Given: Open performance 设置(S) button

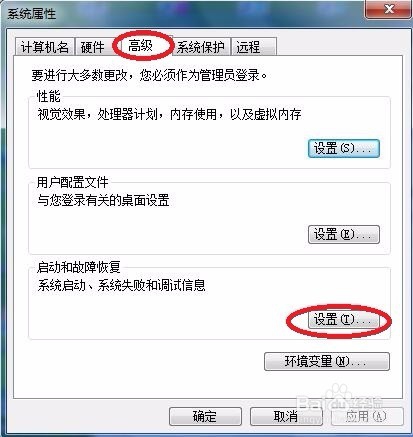Looking at the screenshot, I should pyautogui.click(x=344, y=148).
